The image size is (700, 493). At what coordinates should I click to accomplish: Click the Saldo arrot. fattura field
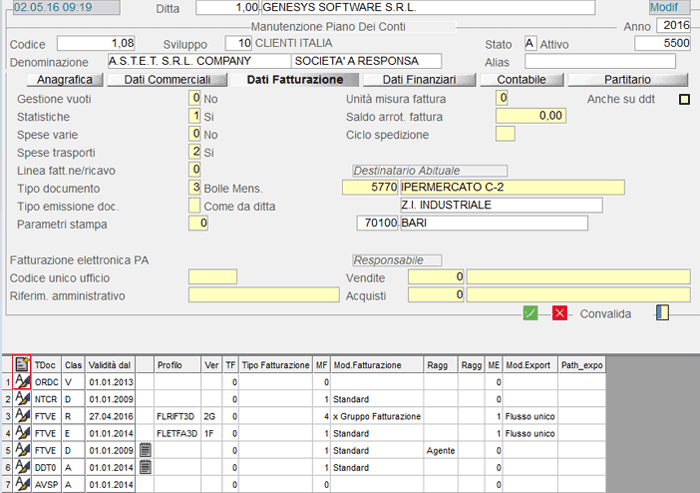[x=530, y=116]
